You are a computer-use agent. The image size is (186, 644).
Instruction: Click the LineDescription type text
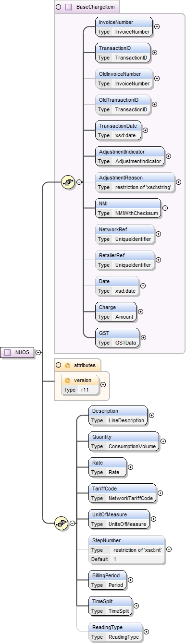point(127,420)
